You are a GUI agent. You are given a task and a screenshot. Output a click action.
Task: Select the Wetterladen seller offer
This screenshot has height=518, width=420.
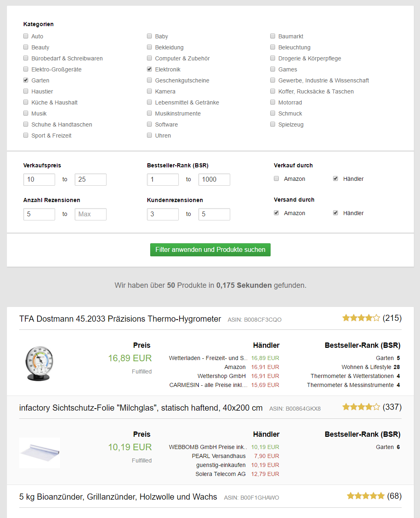[208, 358]
